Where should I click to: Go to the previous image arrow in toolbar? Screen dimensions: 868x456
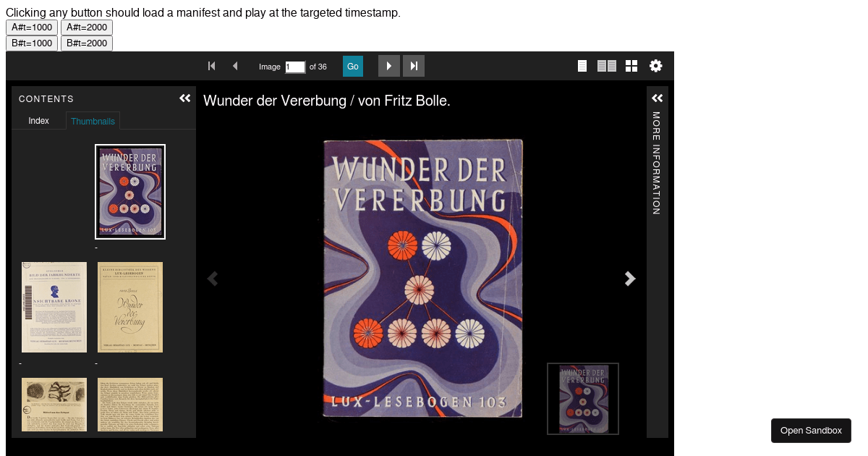tap(235, 66)
